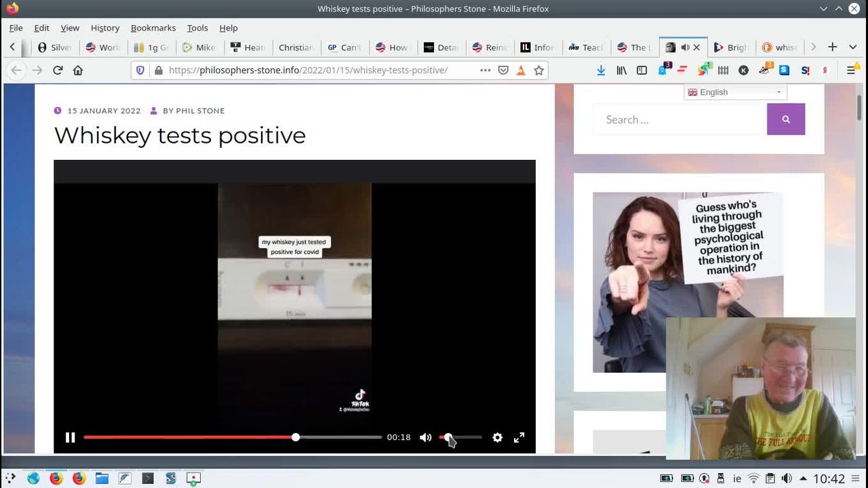Bookmark this page with the star icon

point(538,70)
